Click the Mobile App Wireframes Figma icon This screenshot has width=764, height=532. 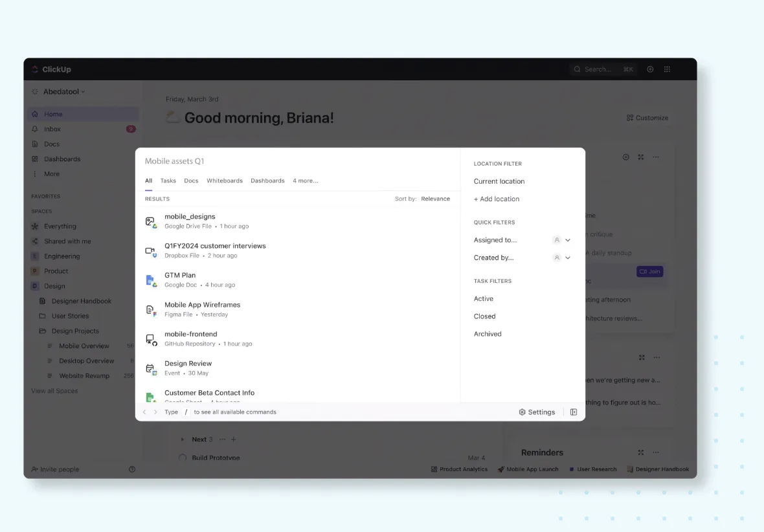pyautogui.click(x=151, y=311)
